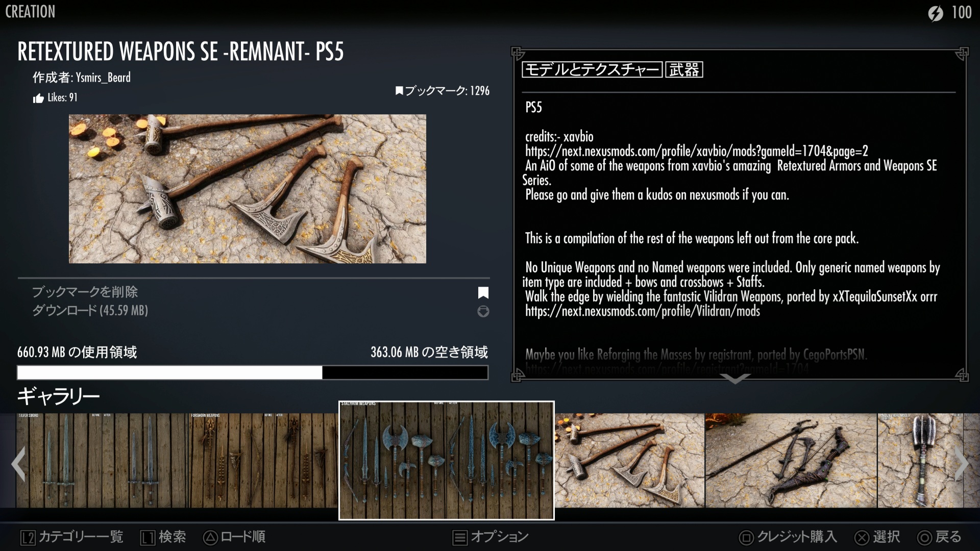This screenshot has height=551, width=980.
Task: Select the 武器 category tag
Action: pos(684,70)
